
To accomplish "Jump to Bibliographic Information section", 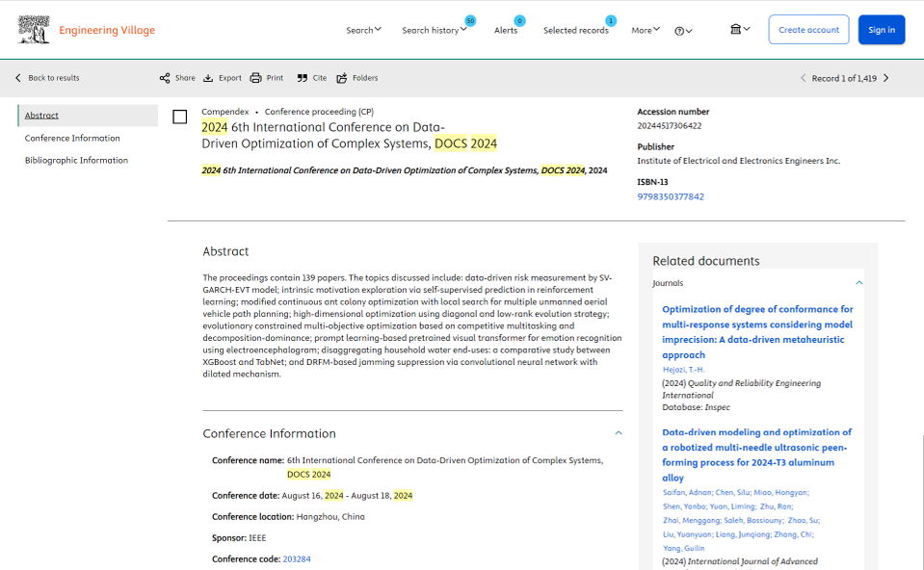I will coord(76,161).
